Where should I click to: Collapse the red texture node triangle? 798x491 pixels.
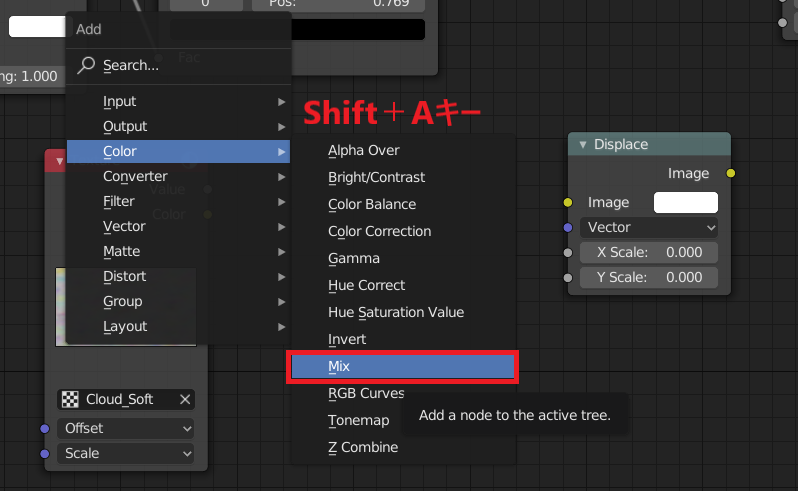[60, 161]
